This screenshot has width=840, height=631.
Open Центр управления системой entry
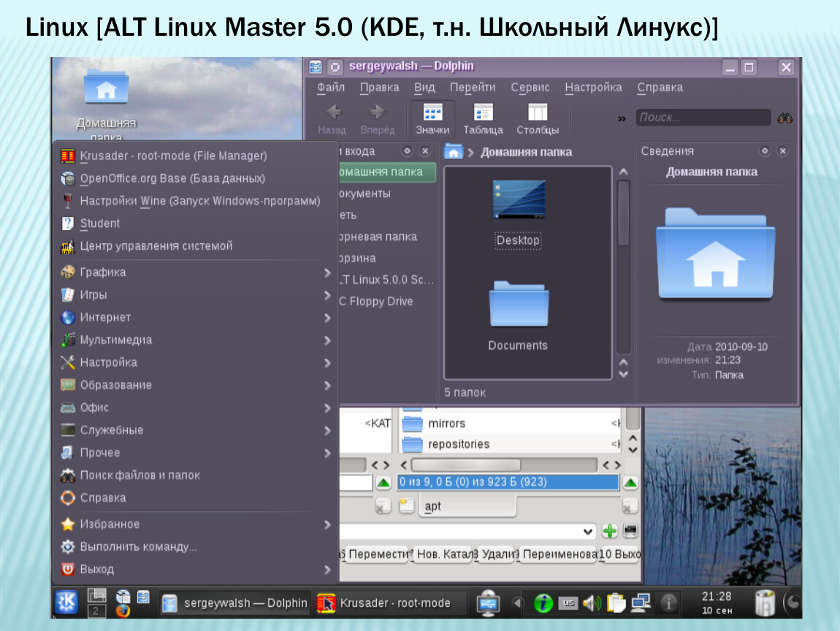point(196,246)
